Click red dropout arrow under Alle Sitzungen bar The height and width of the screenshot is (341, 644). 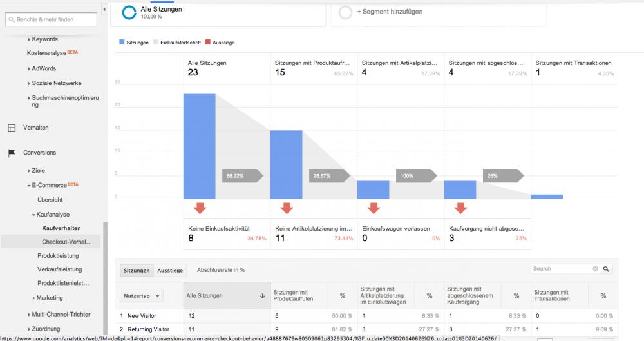(x=200, y=208)
